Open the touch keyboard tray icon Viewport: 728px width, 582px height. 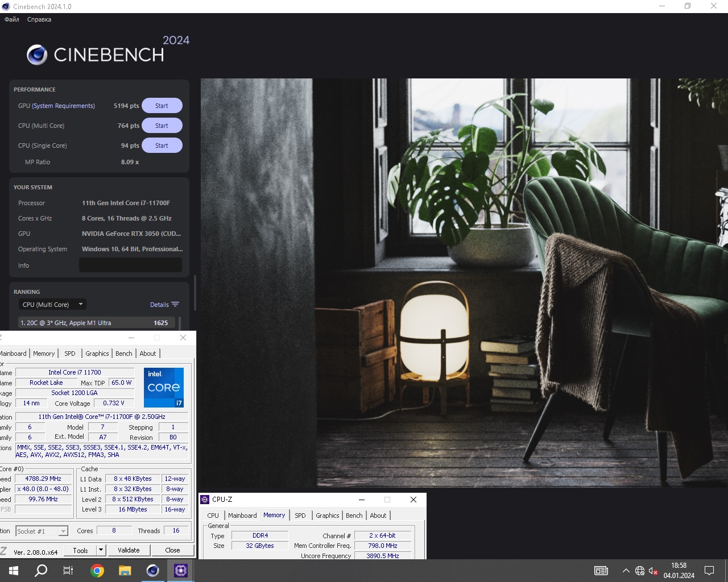click(x=601, y=571)
